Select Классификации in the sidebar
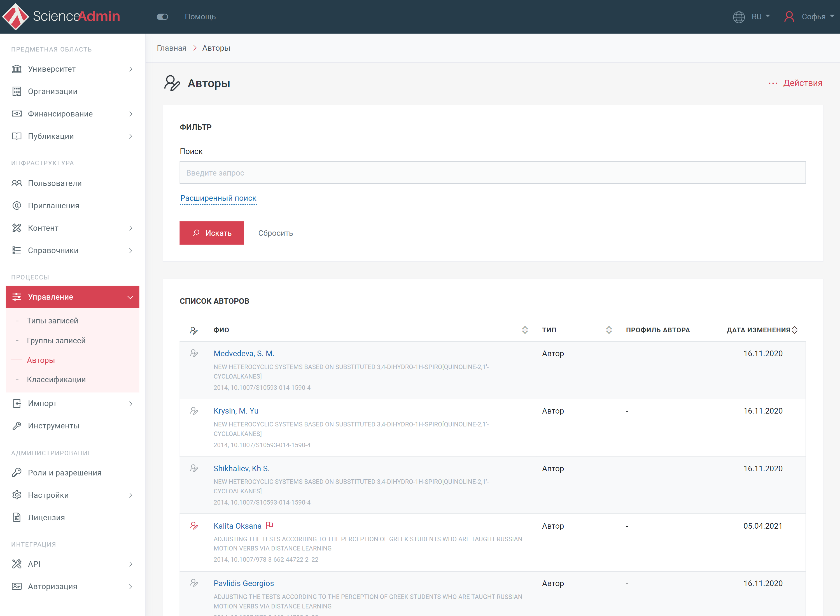Screen dimensions: 840x616 tap(56, 379)
